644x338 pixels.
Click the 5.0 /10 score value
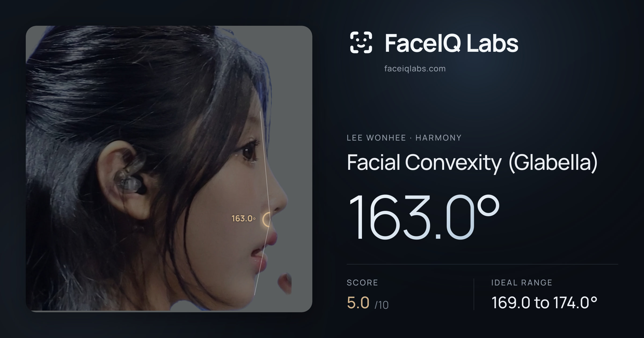[x=368, y=303]
